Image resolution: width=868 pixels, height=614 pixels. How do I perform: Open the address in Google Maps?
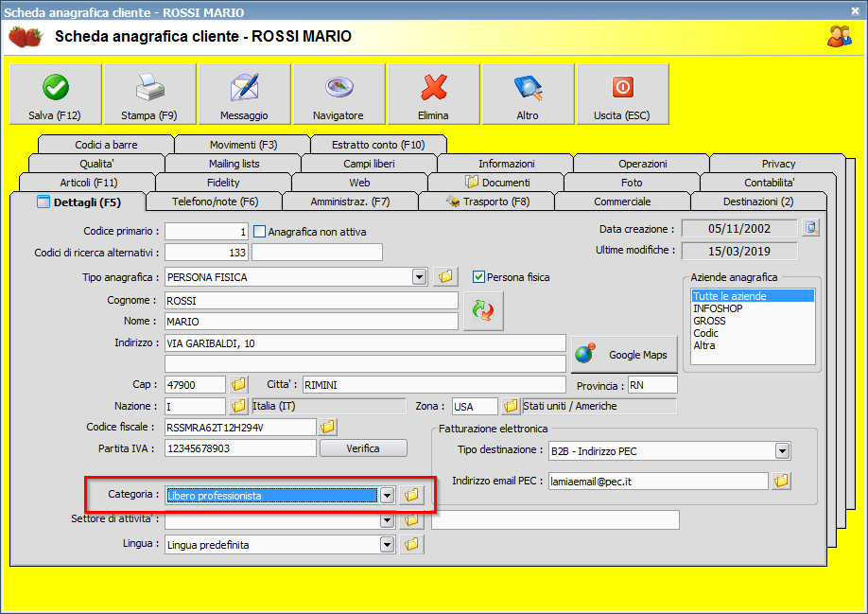624,355
